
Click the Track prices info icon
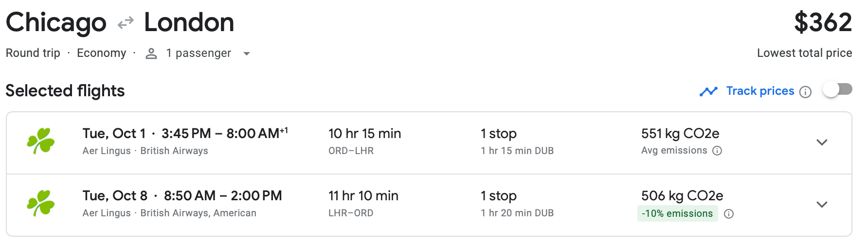coord(806,92)
